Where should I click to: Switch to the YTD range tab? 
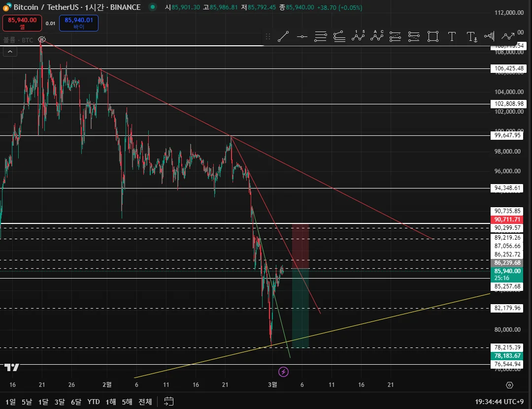(x=93, y=402)
